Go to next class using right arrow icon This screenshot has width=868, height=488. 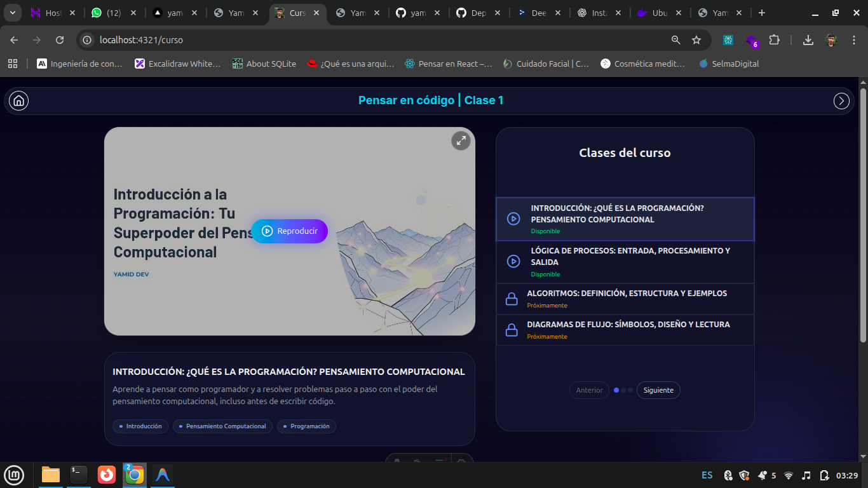(841, 101)
